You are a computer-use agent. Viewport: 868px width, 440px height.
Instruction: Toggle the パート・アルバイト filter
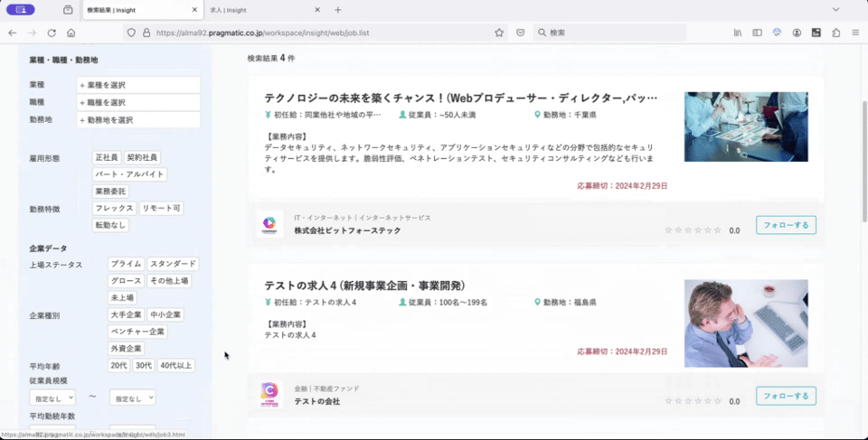coord(129,174)
